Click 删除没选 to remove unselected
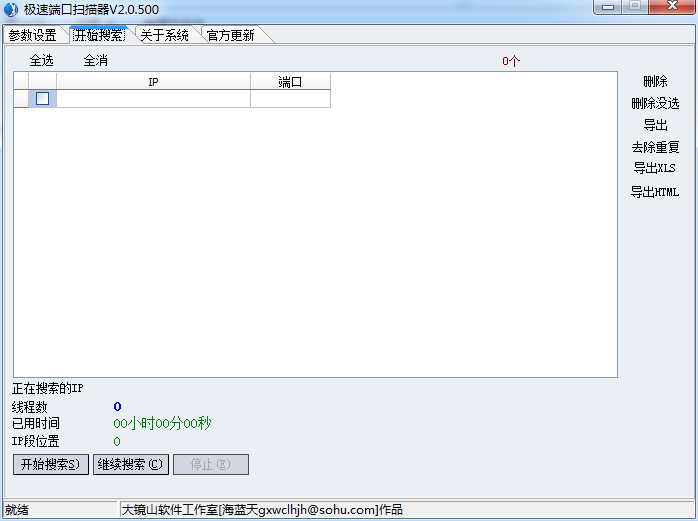The image size is (698, 521). (x=655, y=104)
